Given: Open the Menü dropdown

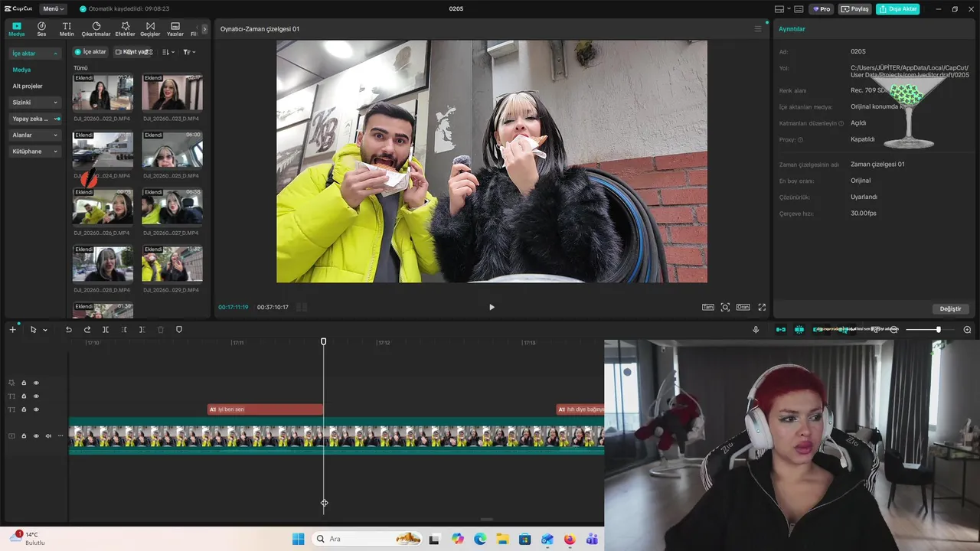Looking at the screenshot, I should 53,8.
